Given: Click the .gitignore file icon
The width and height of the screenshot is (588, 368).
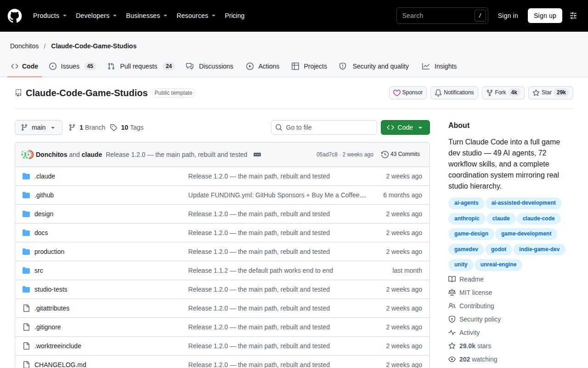Looking at the screenshot, I should point(26,327).
